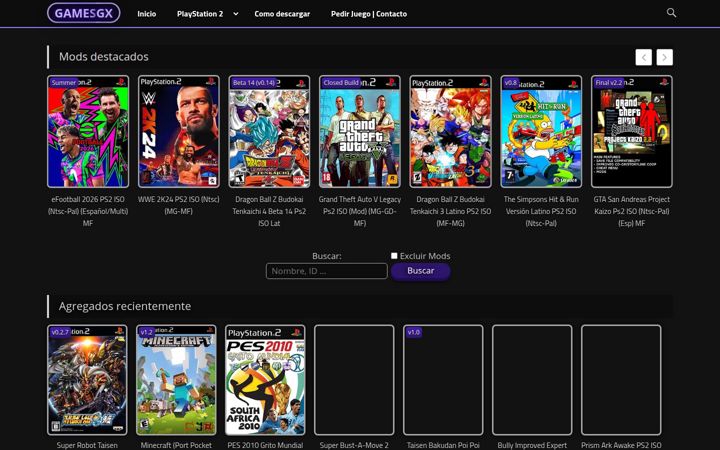Click Grand Theft Auto V Legacy title link

(x=360, y=211)
